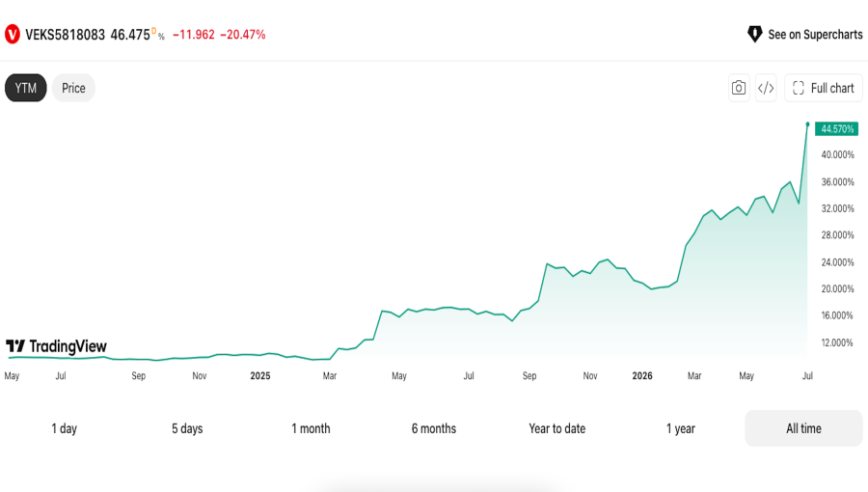Click the VEKS5818083 symbol name
The width and height of the screenshot is (868, 492).
tap(65, 35)
